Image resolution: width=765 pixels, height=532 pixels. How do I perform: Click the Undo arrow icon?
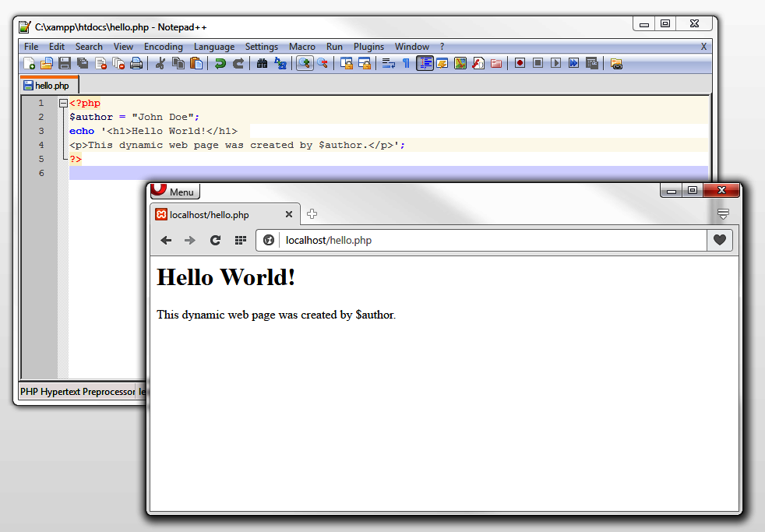click(220, 64)
